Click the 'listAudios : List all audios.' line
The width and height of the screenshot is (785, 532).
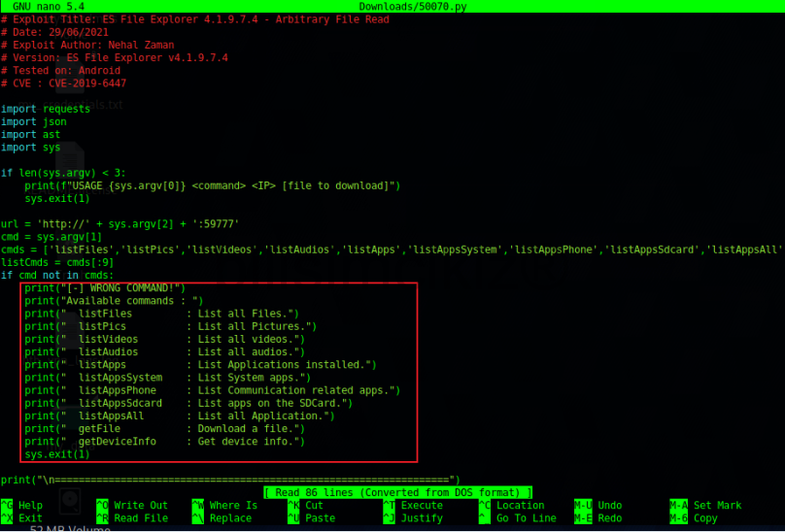pyautogui.click(x=165, y=351)
